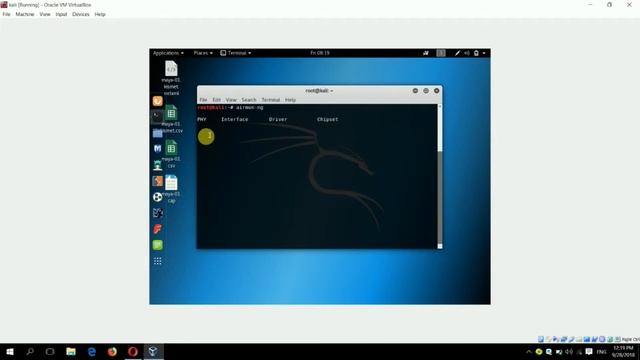Click the Windows taskbar clock
The height and width of the screenshot is (360, 640).
click(x=623, y=352)
